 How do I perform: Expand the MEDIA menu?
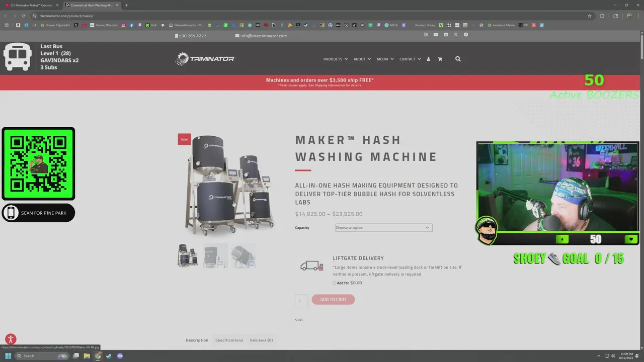385,59
